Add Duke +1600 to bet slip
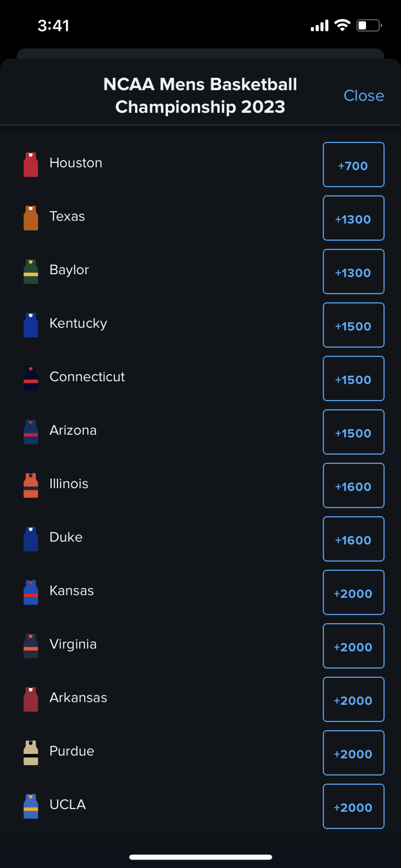Viewport: 401px width, 868px height. tap(353, 539)
